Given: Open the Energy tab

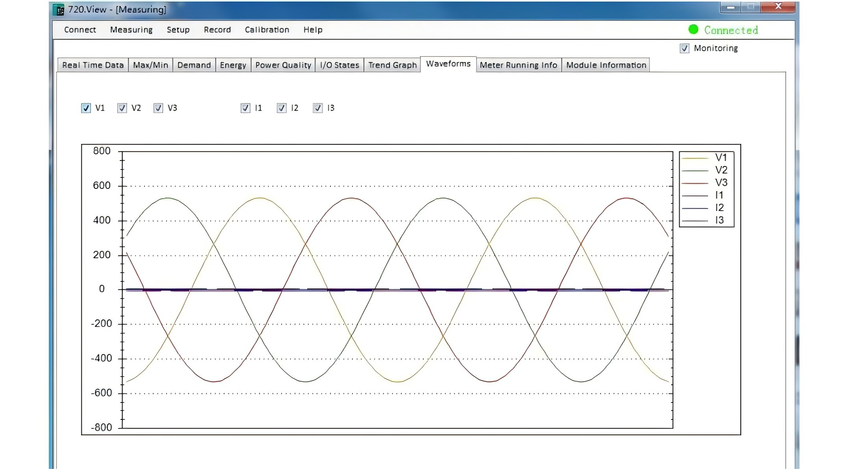Looking at the screenshot, I should pyautogui.click(x=233, y=65).
